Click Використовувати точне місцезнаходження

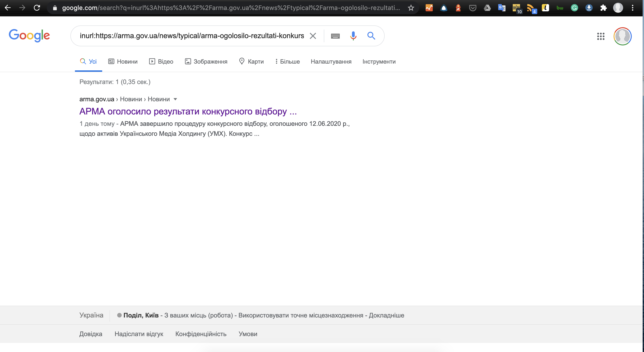tap(301, 315)
